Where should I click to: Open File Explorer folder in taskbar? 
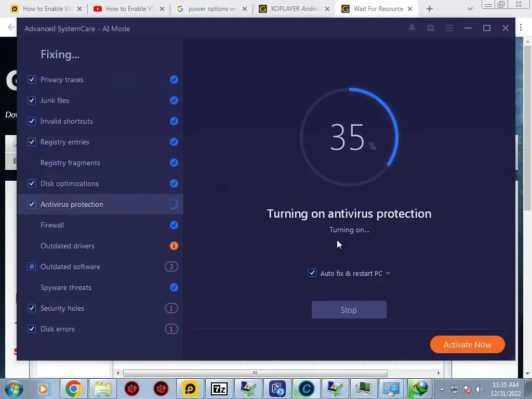[x=103, y=389]
